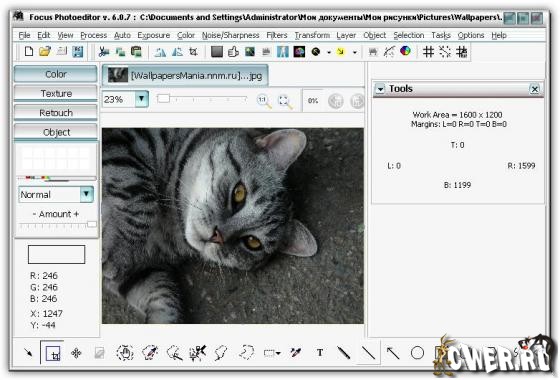Image resolution: width=560 pixels, height=380 pixels.
Task: Open the Normal blend mode dropdown
Action: point(86,194)
